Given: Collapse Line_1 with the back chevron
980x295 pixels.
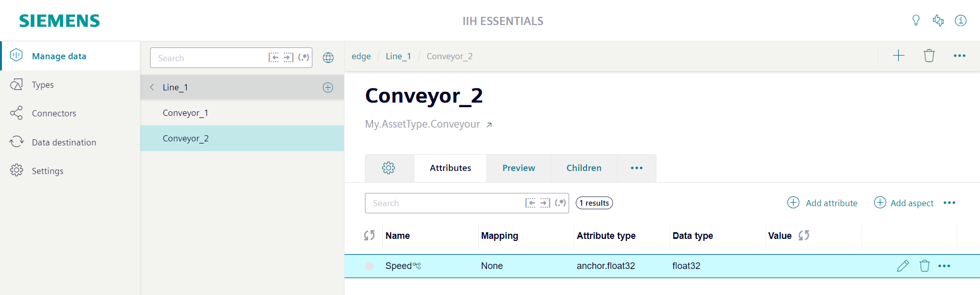Looking at the screenshot, I should 152,87.
